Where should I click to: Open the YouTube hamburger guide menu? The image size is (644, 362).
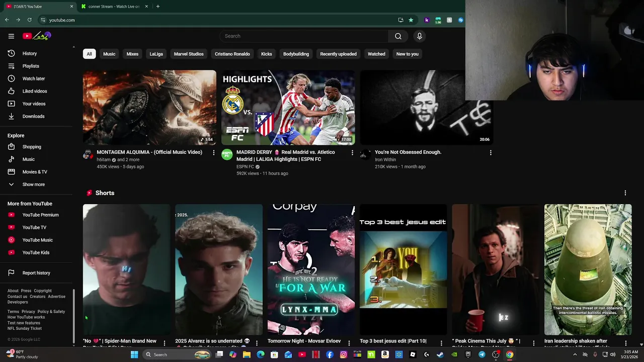(x=11, y=36)
